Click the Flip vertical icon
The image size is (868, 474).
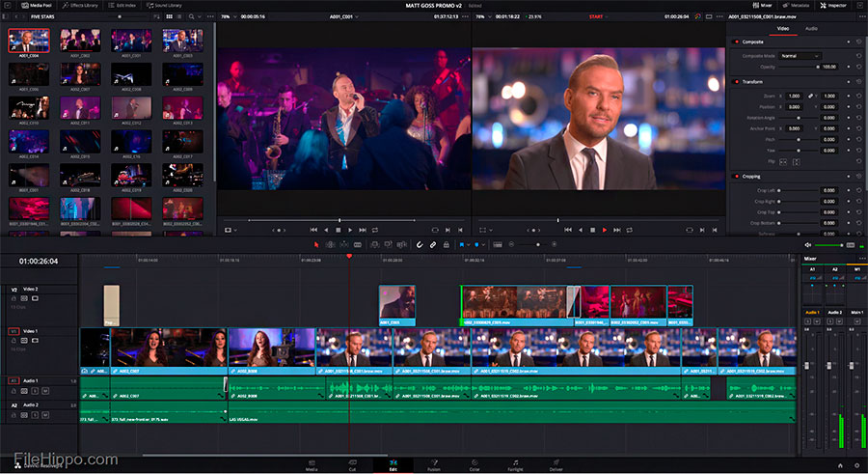point(796,162)
